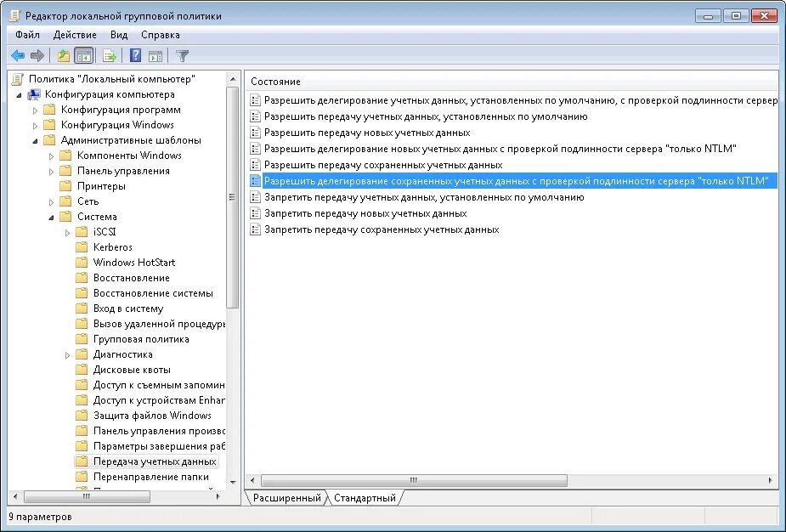Image resolution: width=786 pixels, height=532 pixels.
Task: Select Вызов удаленной процедуры tree item
Action: pos(159,324)
